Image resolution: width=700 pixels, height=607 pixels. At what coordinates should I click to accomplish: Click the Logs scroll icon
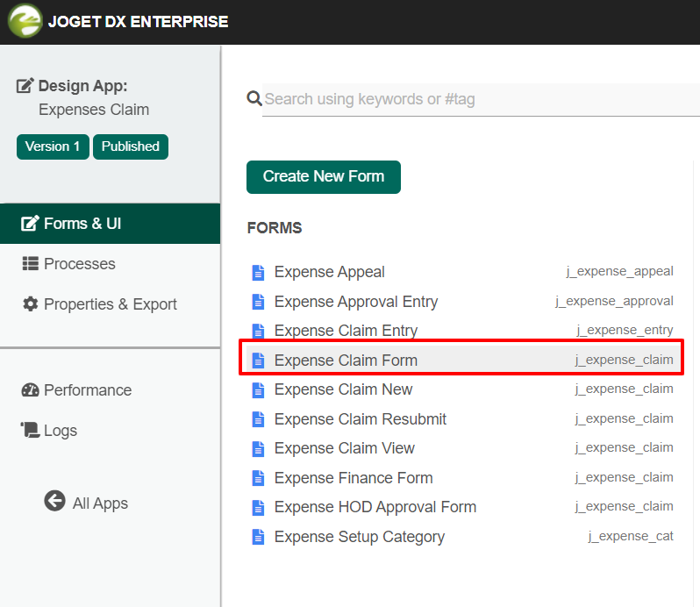[31, 431]
